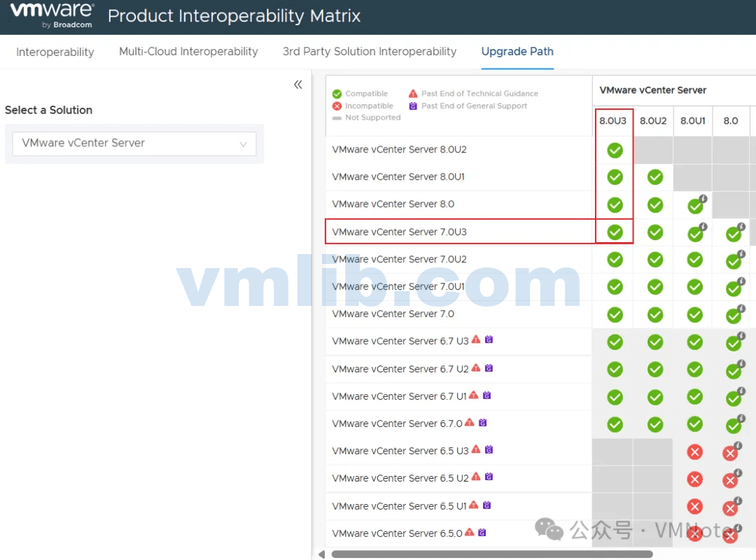Image resolution: width=756 pixels, height=560 pixels.
Task: Click the 8.0U3 column header
Action: (613, 120)
